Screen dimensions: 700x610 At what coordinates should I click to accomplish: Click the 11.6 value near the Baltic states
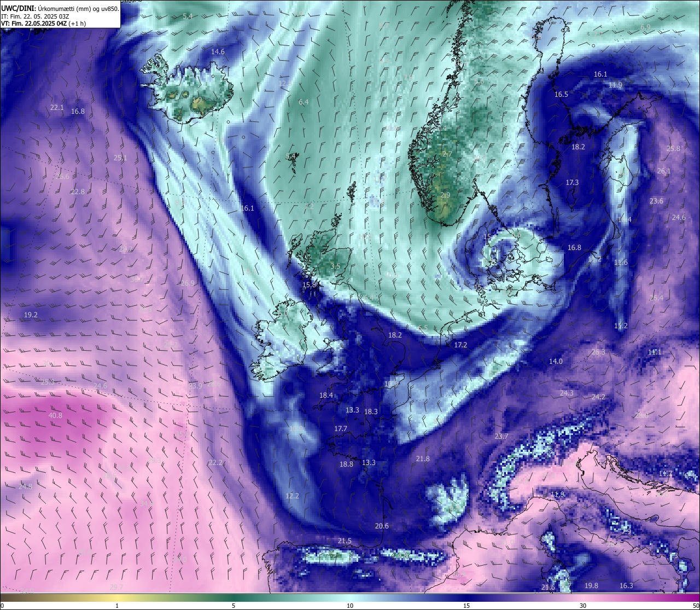(621, 263)
